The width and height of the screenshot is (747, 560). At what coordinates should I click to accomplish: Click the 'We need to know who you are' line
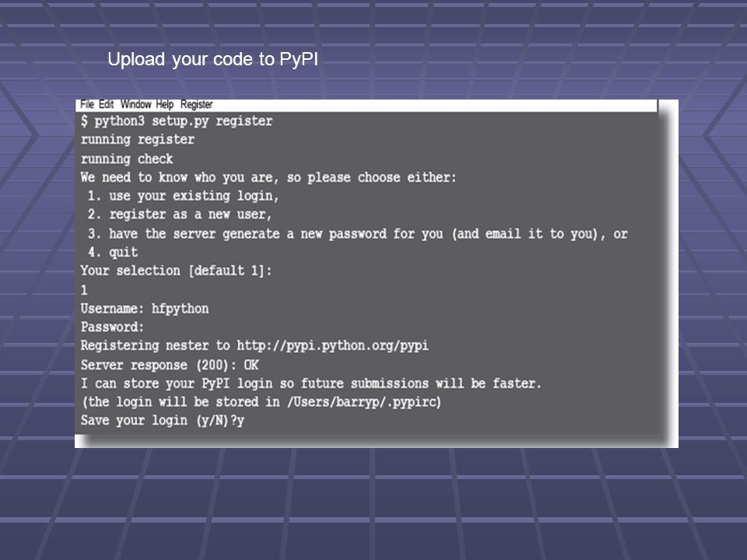268,177
